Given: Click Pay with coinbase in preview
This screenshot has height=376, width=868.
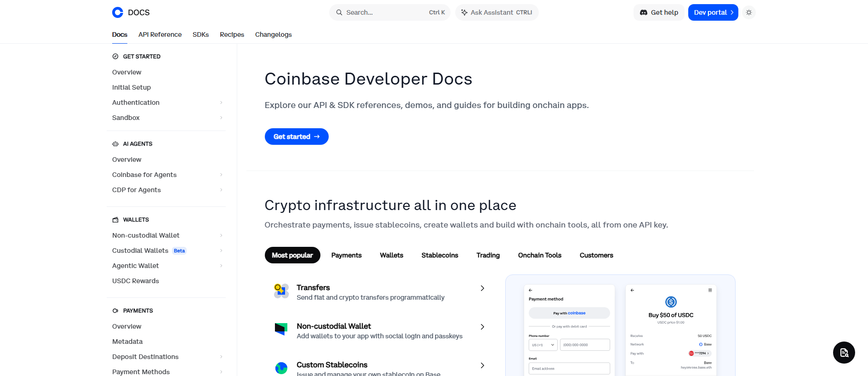Looking at the screenshot, I should point(569,313).
